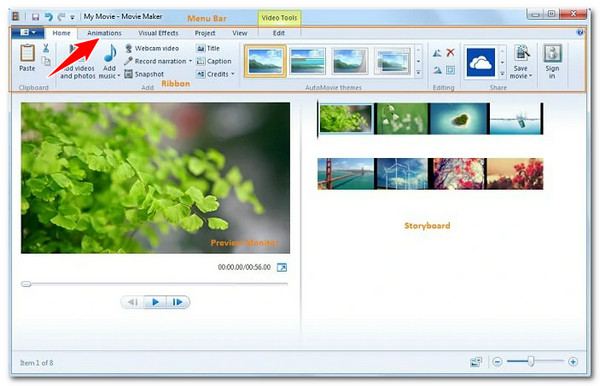
Task: Change thumbnail size icon in status bar
Action: coord(476,362)
